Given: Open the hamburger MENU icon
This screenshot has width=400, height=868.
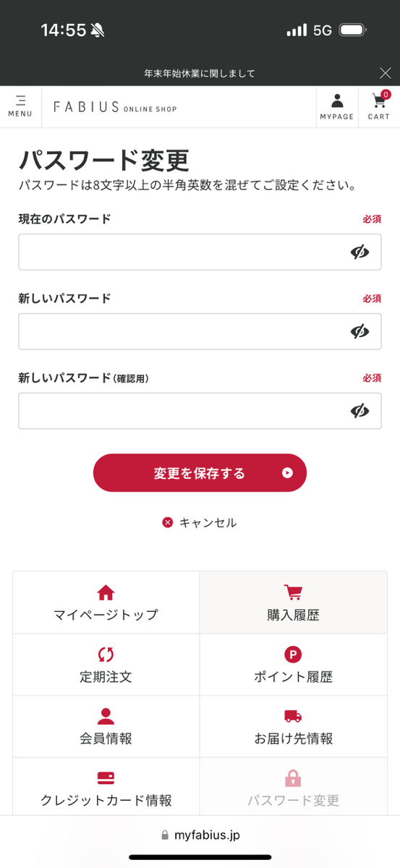Looking at the screenshot, I should coord(20,106).
